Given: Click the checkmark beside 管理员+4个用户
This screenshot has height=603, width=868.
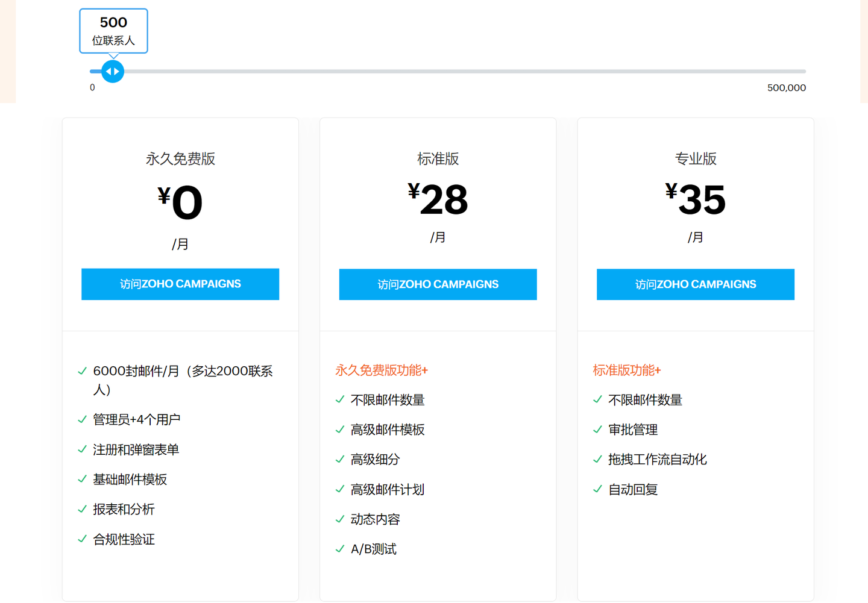Looking at the screenshot, I should pos(83,419).
